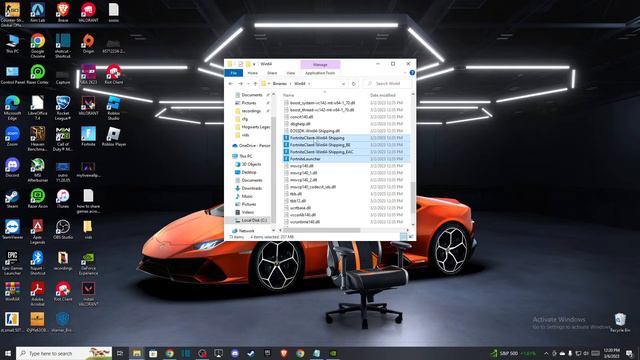The image size is (640, 360).
Task: Click the Manage contextual tab
Action: pos(320,64)
